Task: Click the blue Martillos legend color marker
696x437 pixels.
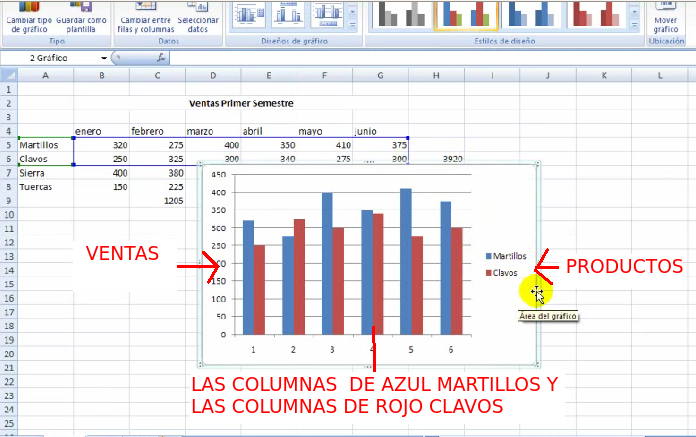Action: click(487, 256)
